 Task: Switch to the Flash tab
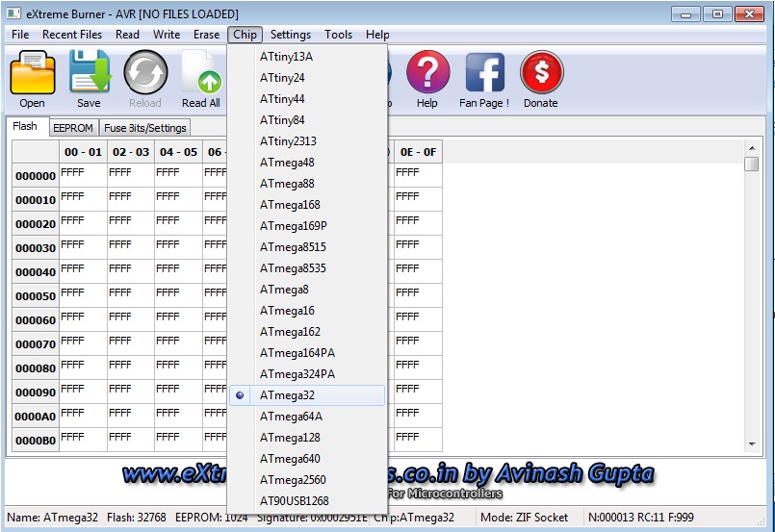[25, 126]
